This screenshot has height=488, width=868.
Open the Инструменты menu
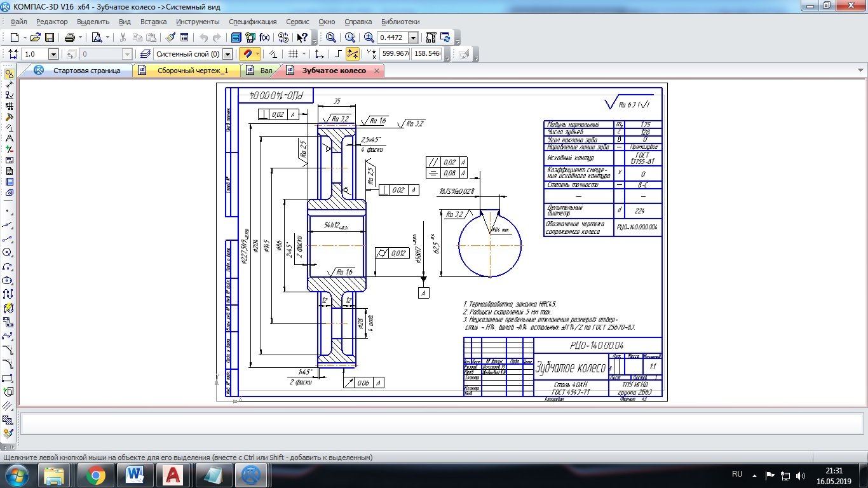click(x=198, y=22)
